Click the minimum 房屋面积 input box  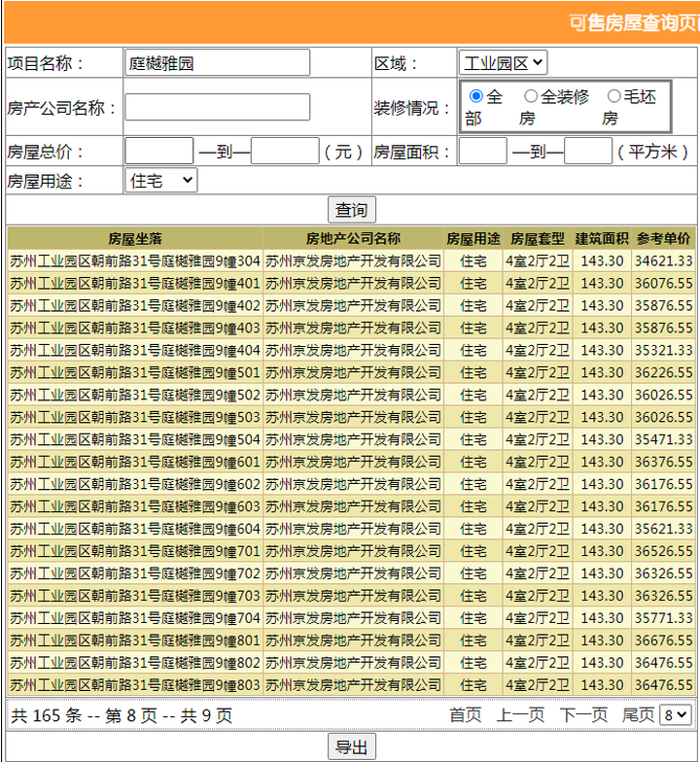[x=482, y=152]
